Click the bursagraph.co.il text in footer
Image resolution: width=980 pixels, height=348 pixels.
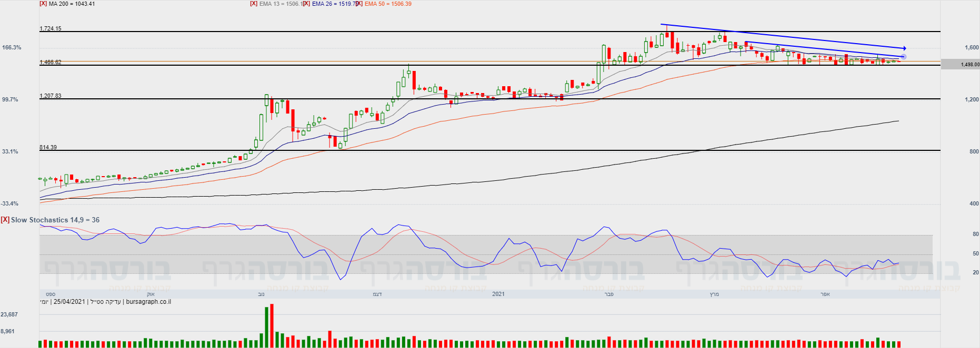[148, 302]
